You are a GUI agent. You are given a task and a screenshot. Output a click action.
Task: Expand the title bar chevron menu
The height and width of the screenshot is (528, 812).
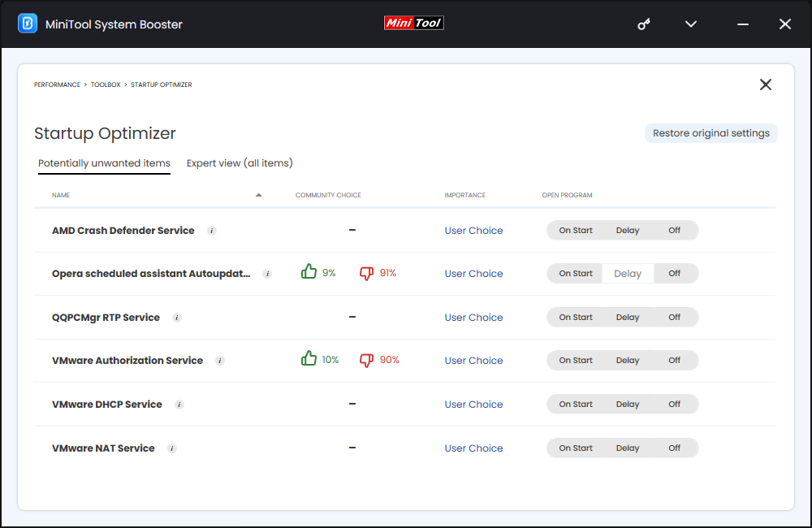click(691, 24)
